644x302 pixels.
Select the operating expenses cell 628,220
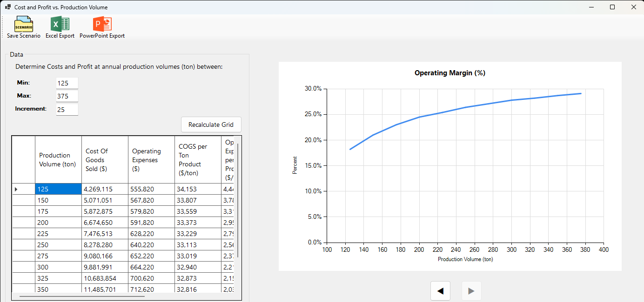151,234
